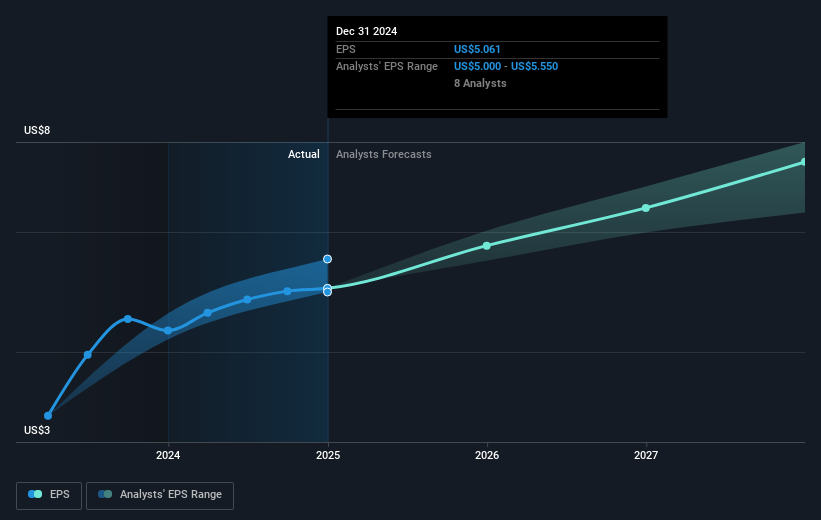Click the EPS peak data point before 2024
821x520 pixels.
click(x=128, y=319)
